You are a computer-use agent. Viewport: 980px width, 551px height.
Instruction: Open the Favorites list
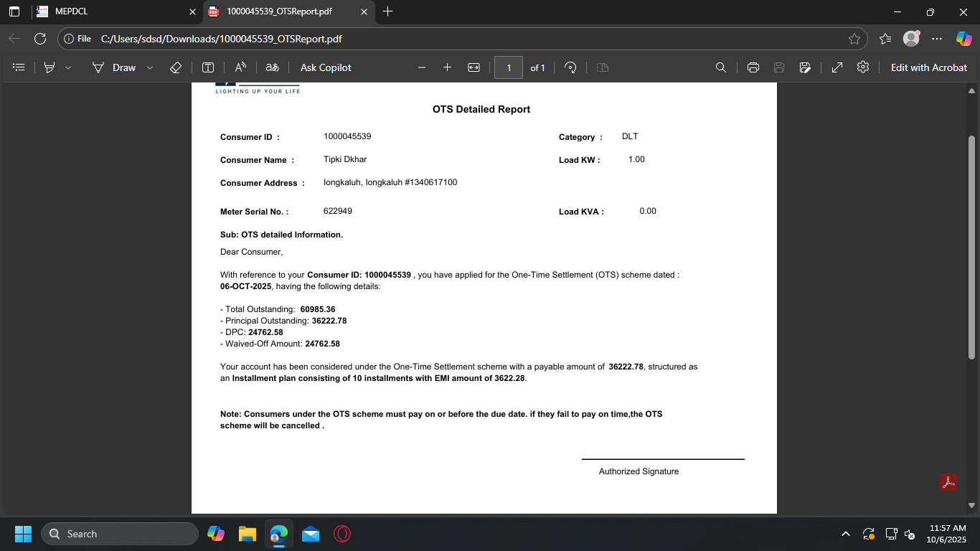pos(885,39)
